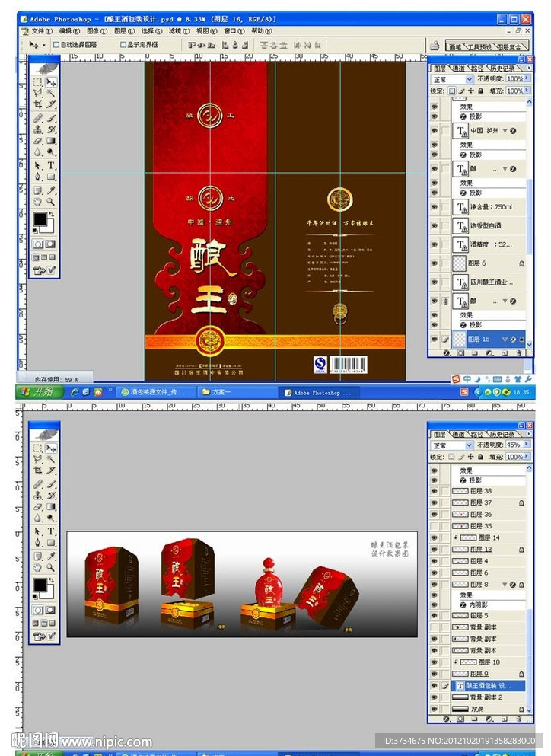Select the Horizontal Type tool beside the flat label artwork
Screen dimensions: 551x756
(x=51, y=165)
